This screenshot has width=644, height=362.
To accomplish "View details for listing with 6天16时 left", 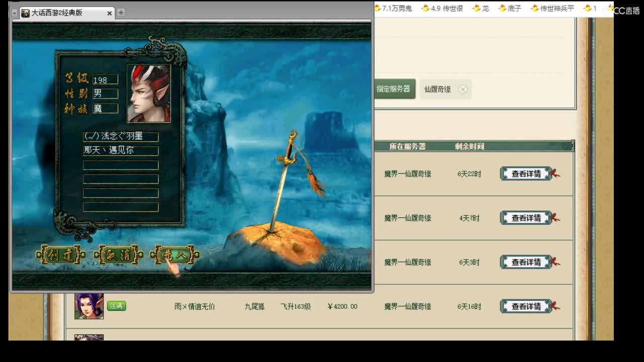I will pos(526,306).
